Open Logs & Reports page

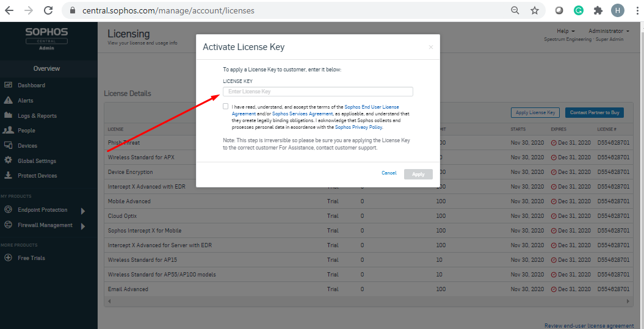[37, 116]
